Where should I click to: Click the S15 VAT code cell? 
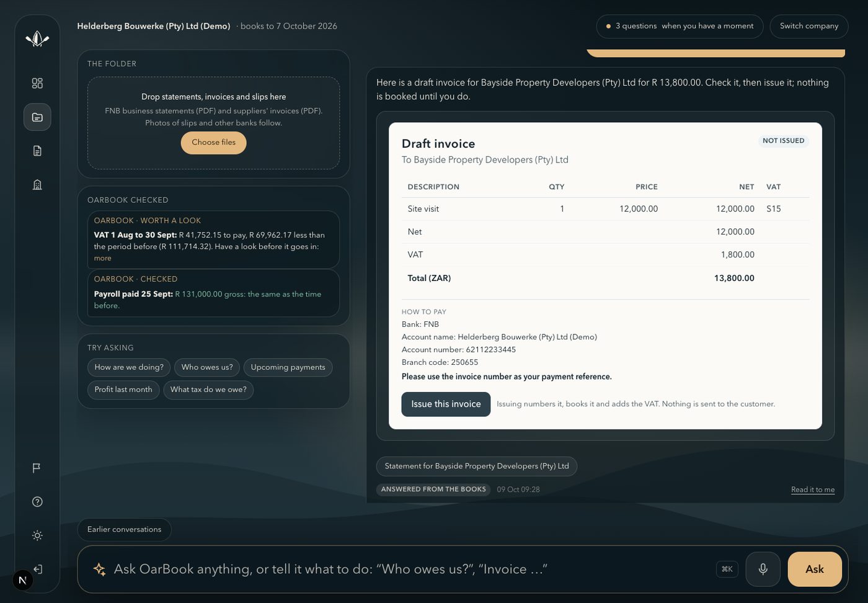774,209
